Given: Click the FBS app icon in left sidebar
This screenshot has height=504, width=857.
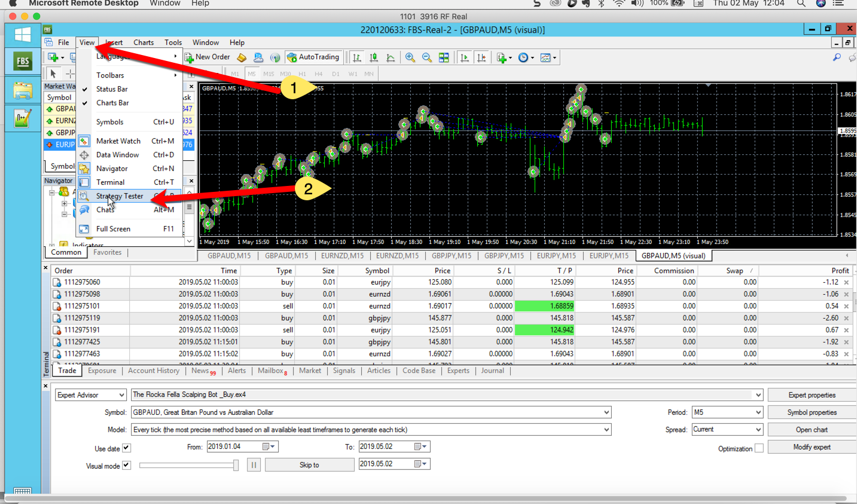Looking at the screenshot, I should (23, 61).
